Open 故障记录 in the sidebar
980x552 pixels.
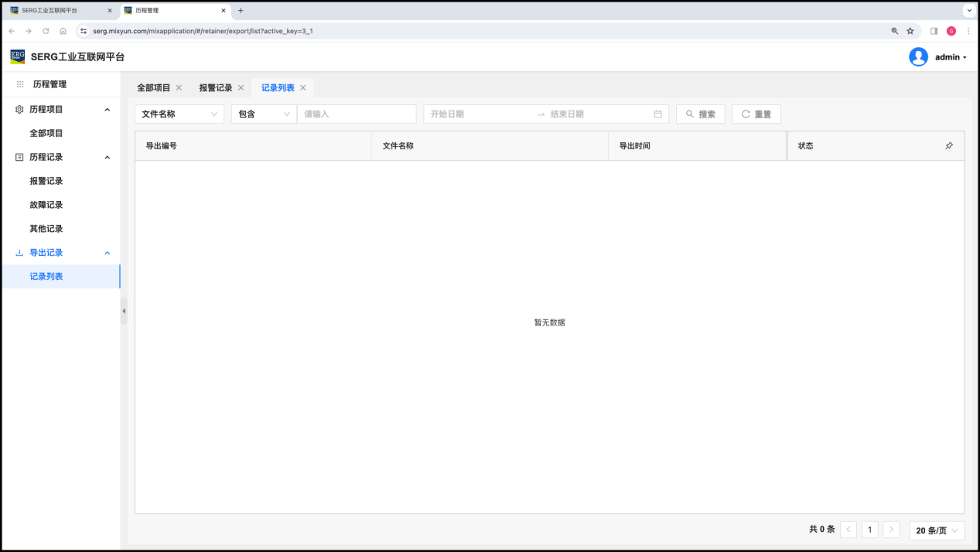pos(46,205)
